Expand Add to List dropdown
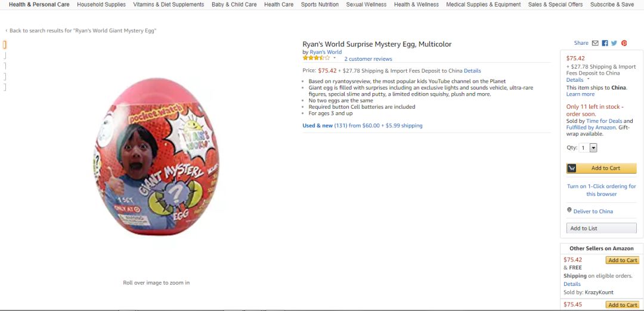 (x=601, y=229)
